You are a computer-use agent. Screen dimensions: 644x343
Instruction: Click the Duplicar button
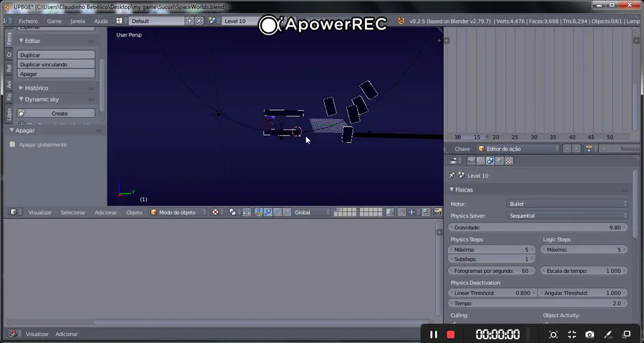56,55
